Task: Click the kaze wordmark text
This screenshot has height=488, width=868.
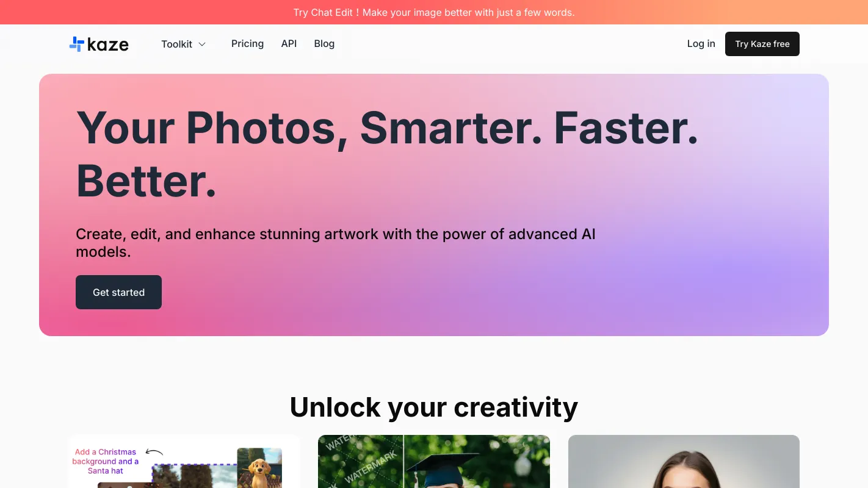Action: click(x=108, y=44)
